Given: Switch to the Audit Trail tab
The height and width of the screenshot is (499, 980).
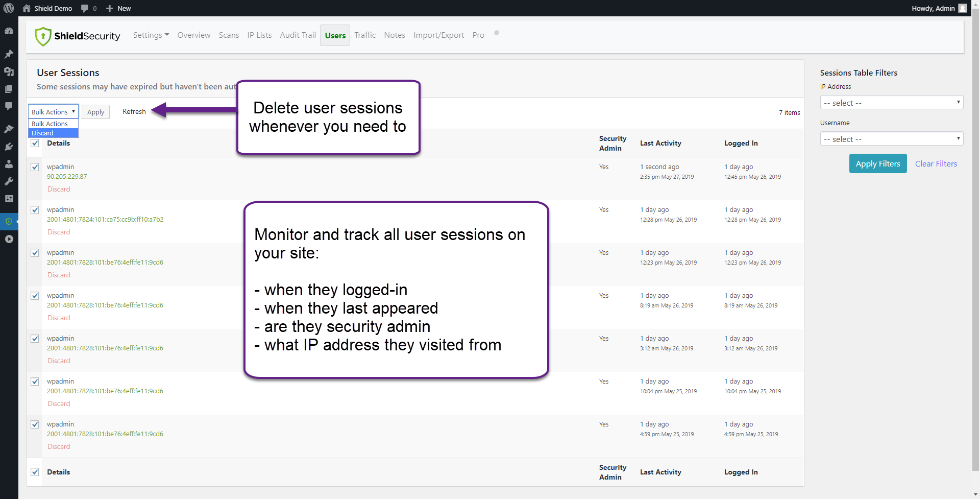Looking at the screenshot, I should [298, 35].
